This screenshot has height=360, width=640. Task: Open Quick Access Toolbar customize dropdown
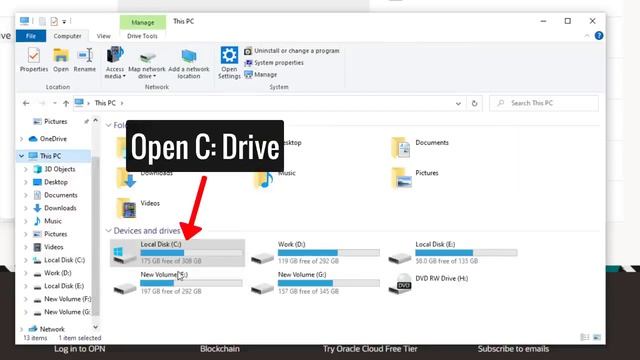click(64, 22)
